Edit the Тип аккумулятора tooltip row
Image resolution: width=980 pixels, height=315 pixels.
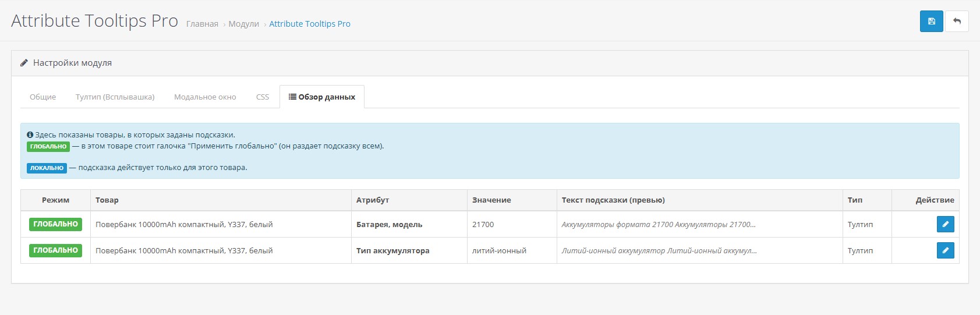[945, 250]
